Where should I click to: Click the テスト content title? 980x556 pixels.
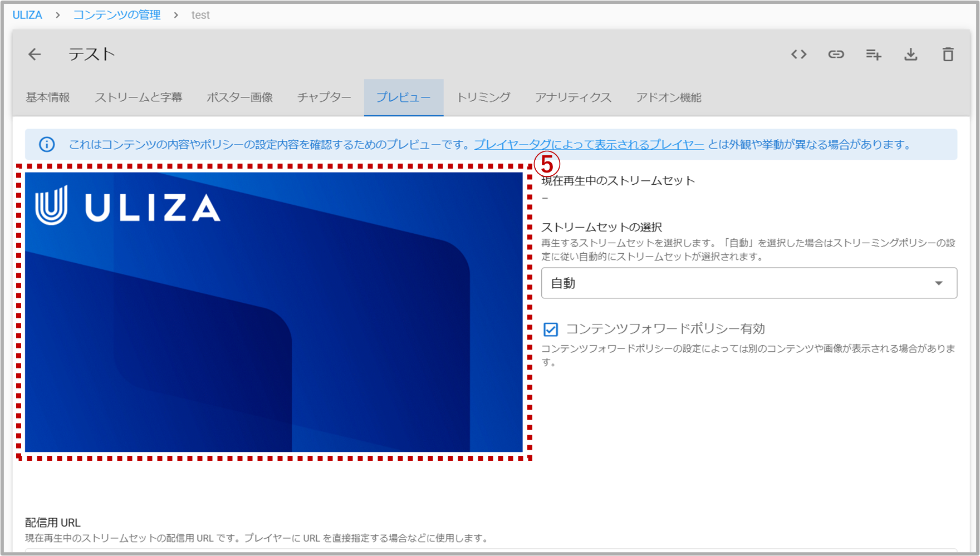click(x=91, y=54)
